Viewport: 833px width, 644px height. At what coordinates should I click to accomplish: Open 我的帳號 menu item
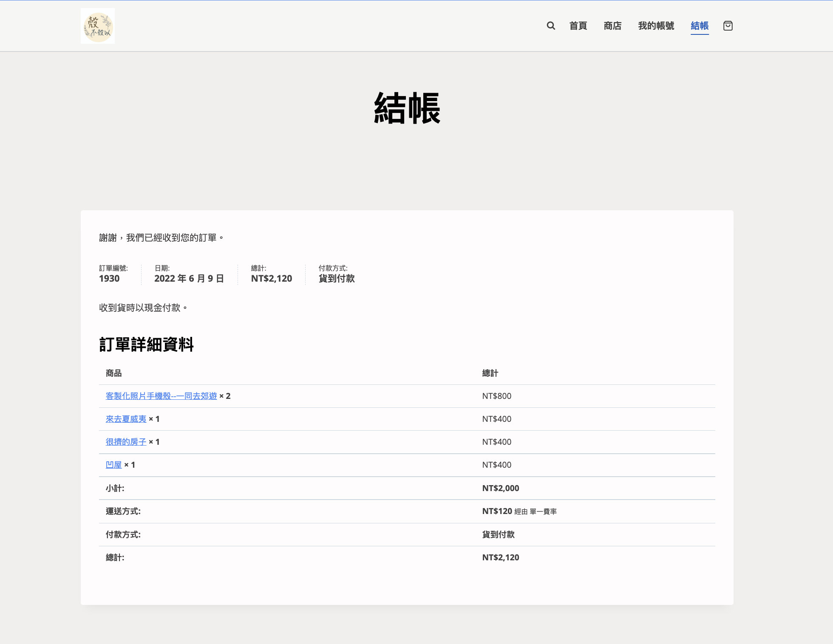pyautogui.click(x=656, y=26)
